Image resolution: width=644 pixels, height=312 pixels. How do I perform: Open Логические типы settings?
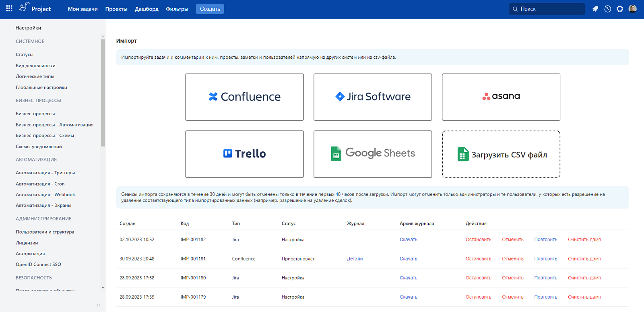click(35, 76)
